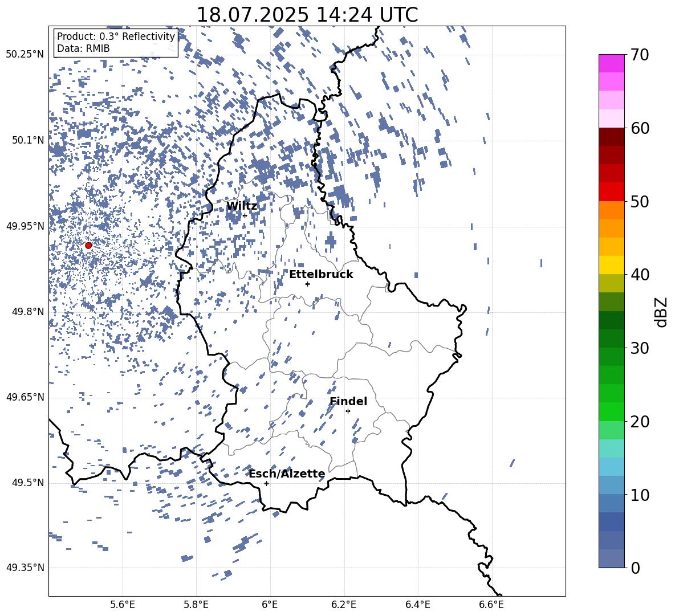Click the 70 colorbar tick label
Screen dimensions: 675x616
(x=640, y=55)
